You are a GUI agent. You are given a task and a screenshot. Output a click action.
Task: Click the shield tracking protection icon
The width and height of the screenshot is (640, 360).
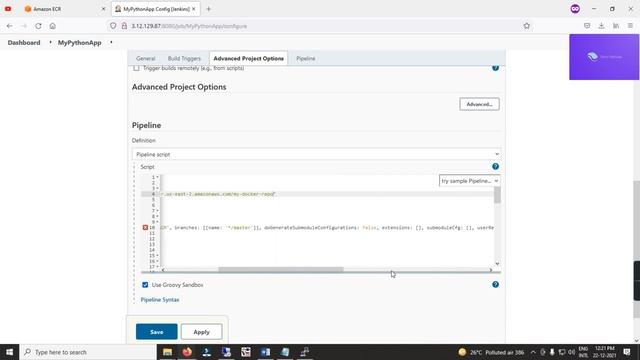(x=113, y=26)
